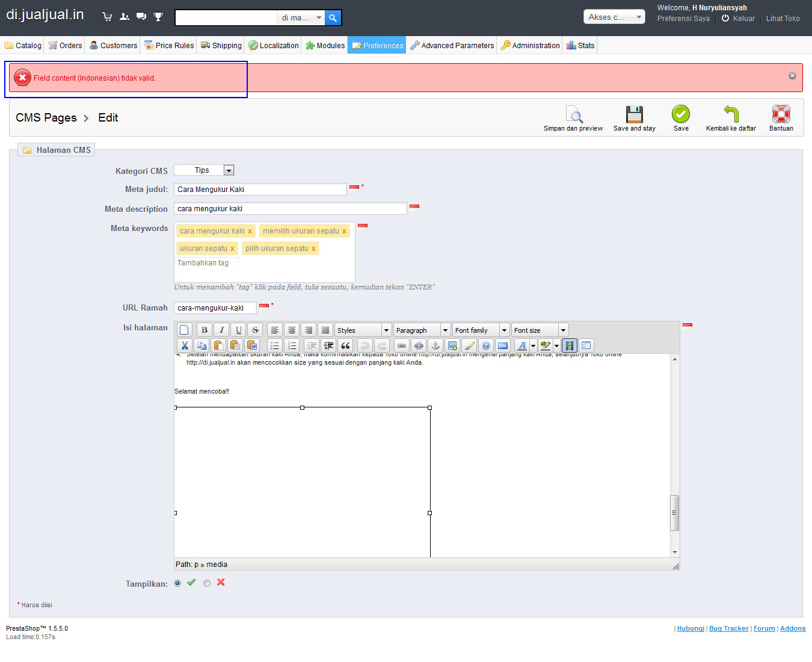
Task: Click the Insert image icon
Action: [452, 345]
